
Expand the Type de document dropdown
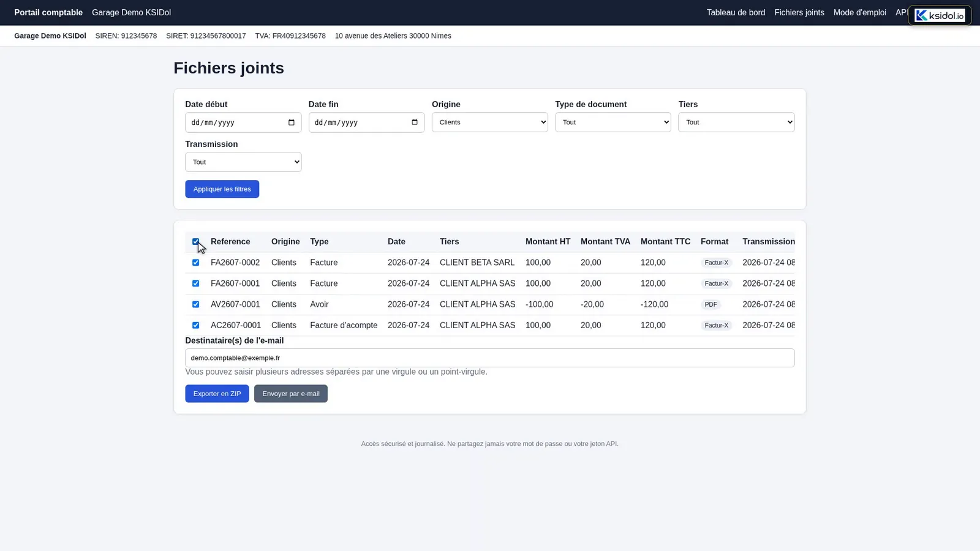(x=612, y=122)
